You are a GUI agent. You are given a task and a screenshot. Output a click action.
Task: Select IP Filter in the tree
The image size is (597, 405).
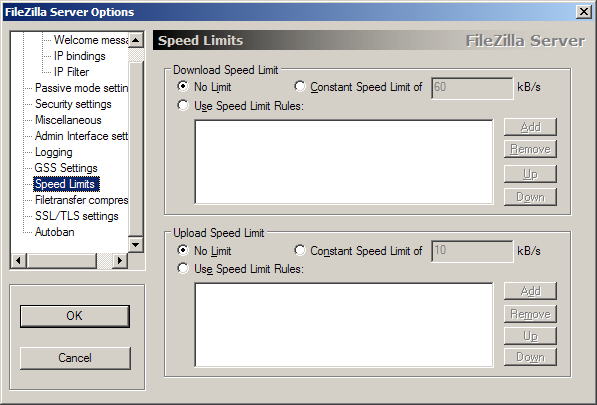tap(71, 72)
